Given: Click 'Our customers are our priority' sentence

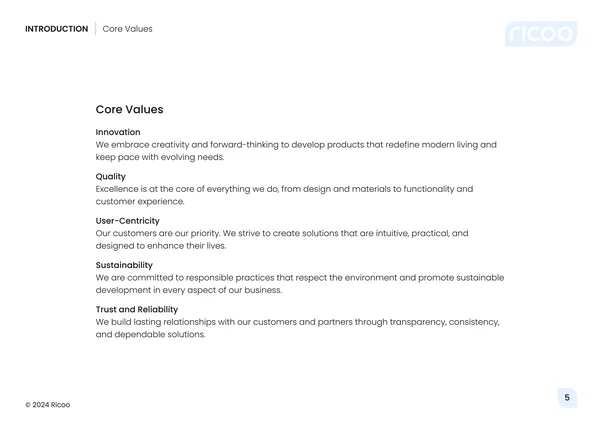Looking at the screenshot, I should pos(158,233).
